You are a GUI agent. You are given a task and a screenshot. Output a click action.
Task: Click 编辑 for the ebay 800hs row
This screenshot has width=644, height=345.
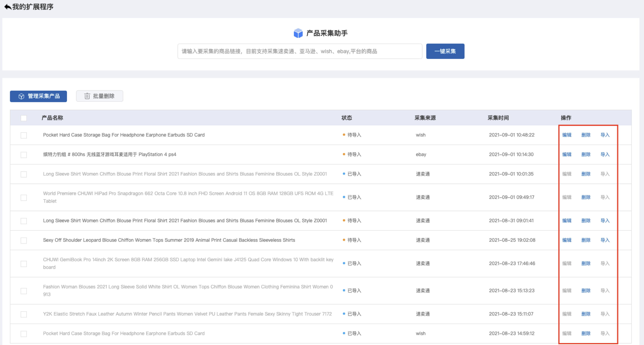567,154
